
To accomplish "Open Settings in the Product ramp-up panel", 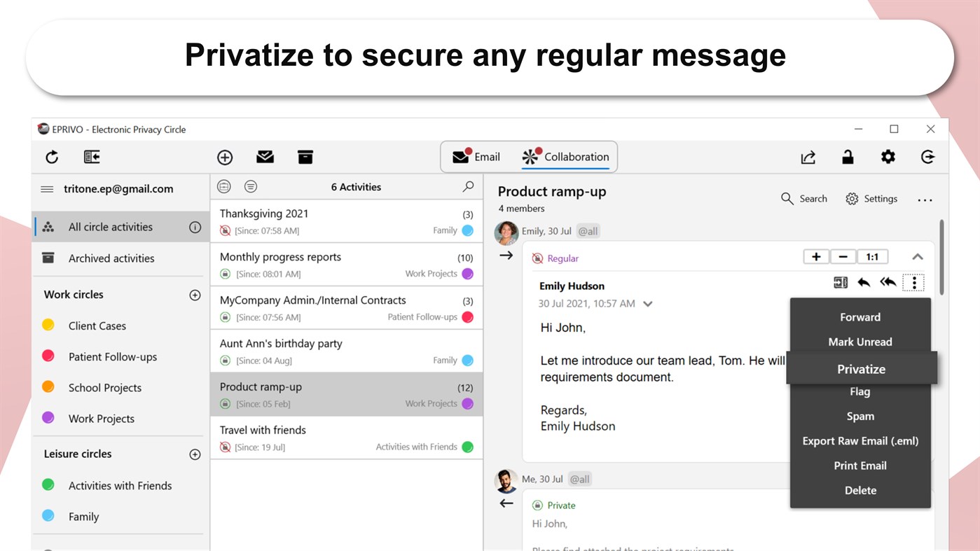I will pyautogui.click(x=871, y=198).
